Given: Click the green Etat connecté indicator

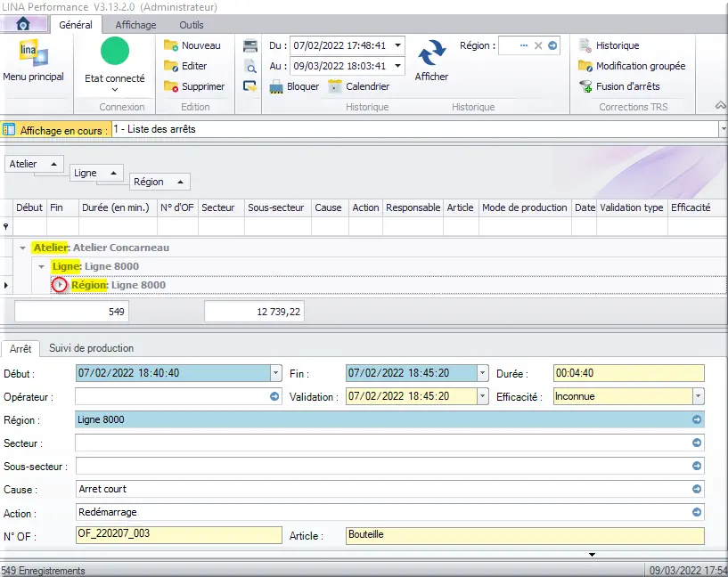Looking at the screenshot, I should [x=115, y=51].
